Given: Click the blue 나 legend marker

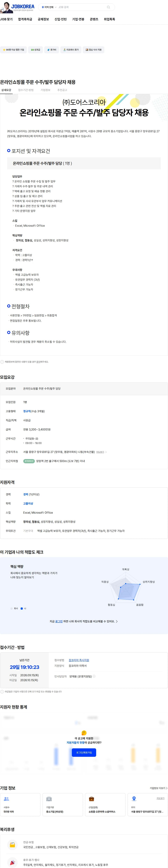Looking at the screenshot, I should pyautogui.click(x=22, y=608).
